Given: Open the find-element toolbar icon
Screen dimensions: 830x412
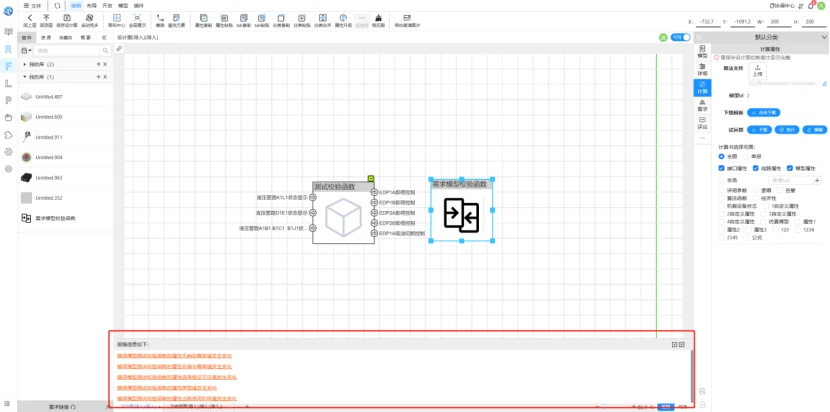Looking at the screenshot, I should click(176, 20).
